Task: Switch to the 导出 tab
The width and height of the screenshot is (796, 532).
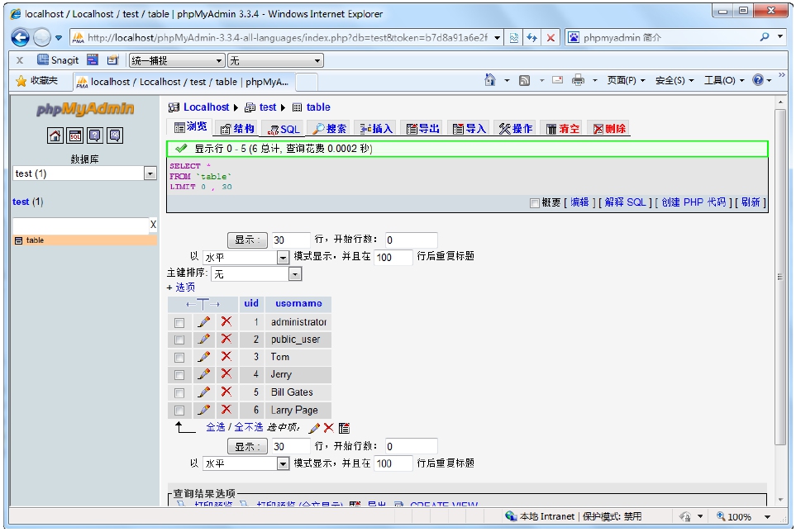Action: 422,129
